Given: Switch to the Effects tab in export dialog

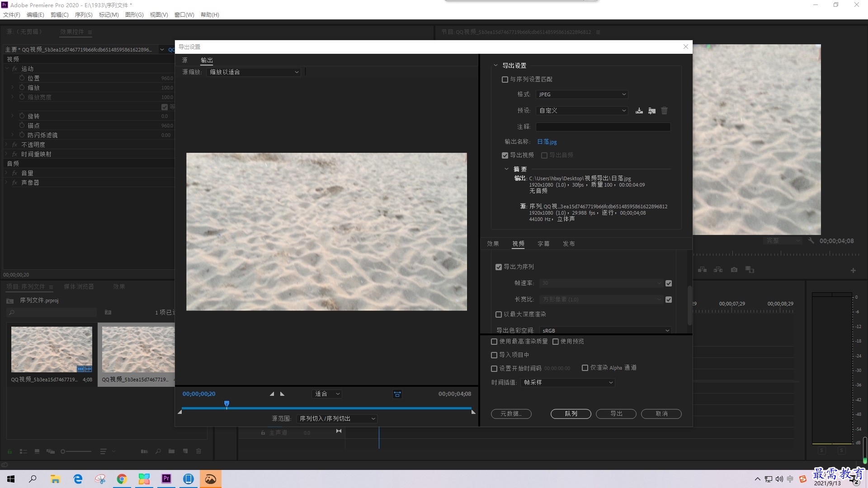Looking at the screenshot, I should (x=493, y=244).
